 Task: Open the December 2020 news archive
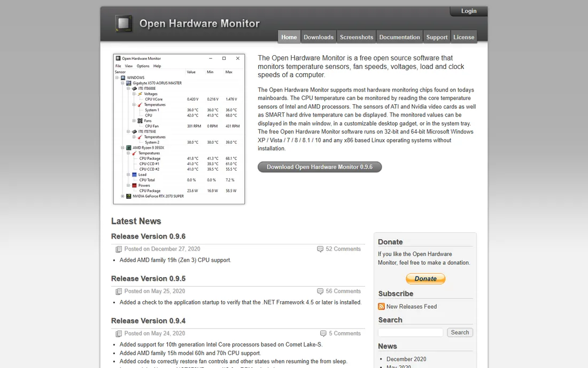click(x=406, y=359)
